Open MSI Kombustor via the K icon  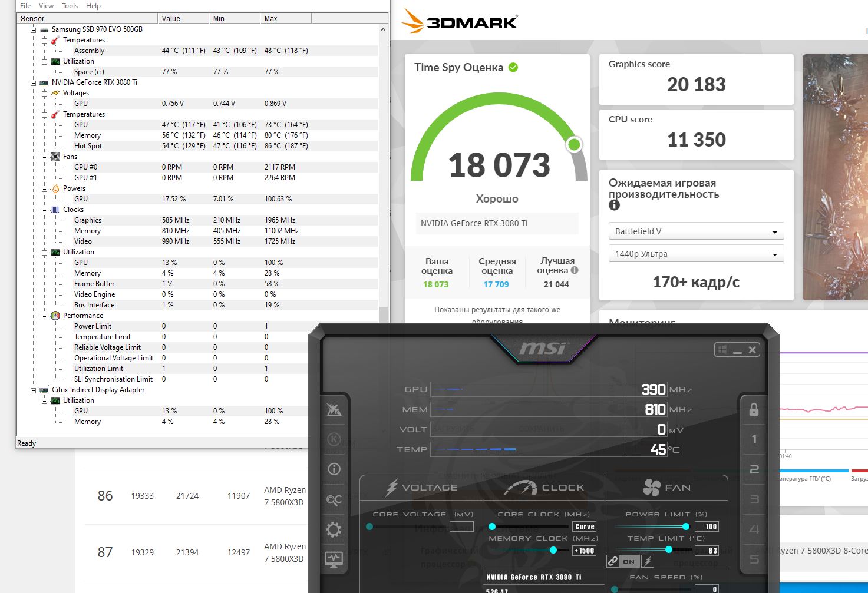click(334, 439)
